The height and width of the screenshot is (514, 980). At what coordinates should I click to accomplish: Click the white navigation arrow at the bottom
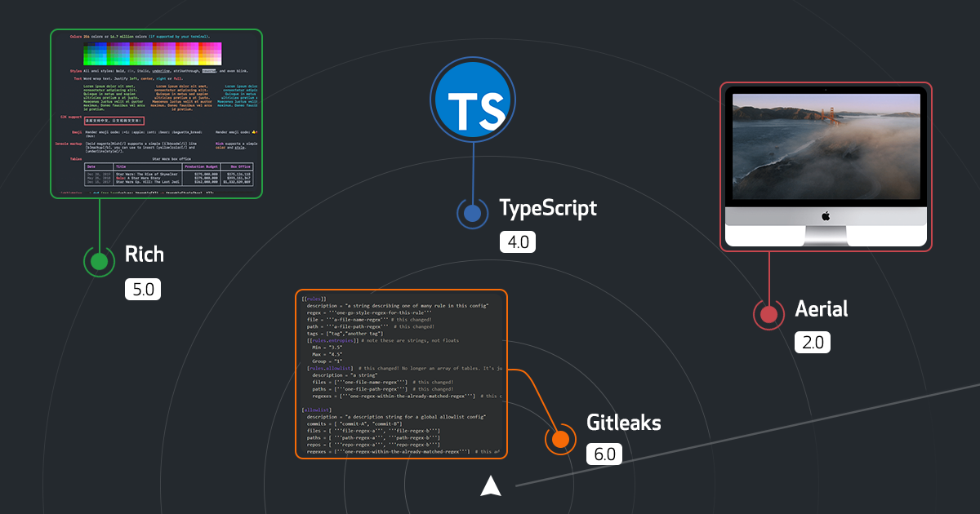[491, 486]
